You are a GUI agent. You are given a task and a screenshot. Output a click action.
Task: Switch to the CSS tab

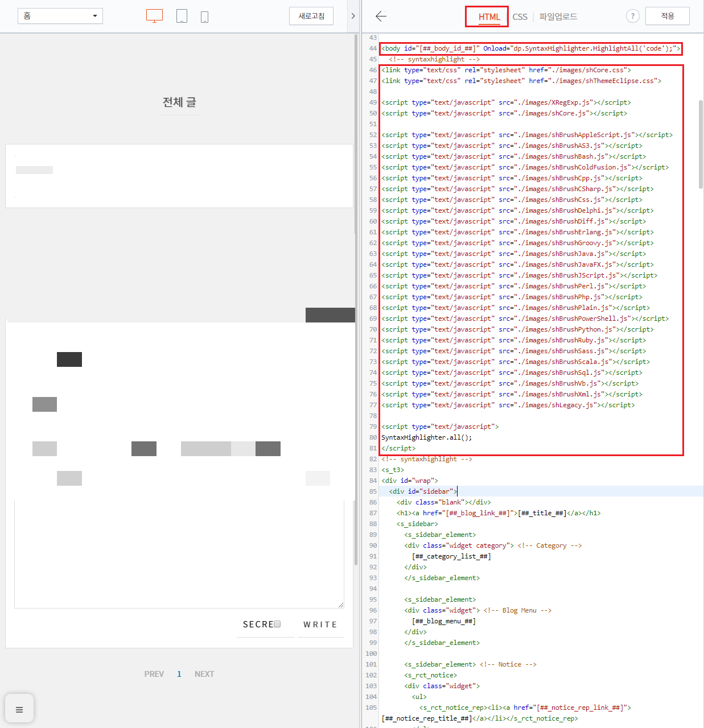click(520, 16)
